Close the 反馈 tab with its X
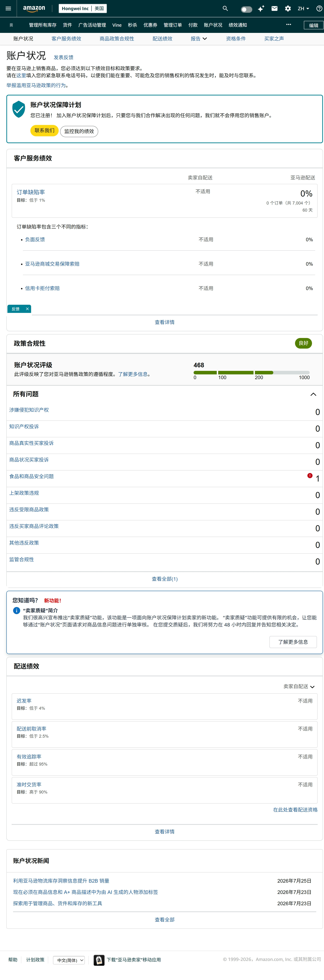 27,309
